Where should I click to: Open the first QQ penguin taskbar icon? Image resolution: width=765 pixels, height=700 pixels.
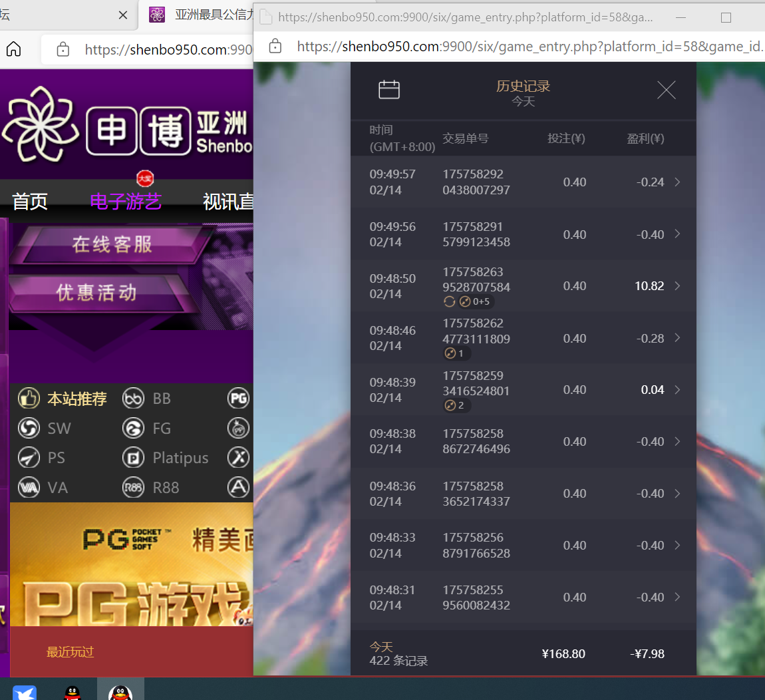pyautogui.click(x=73, y=693)
